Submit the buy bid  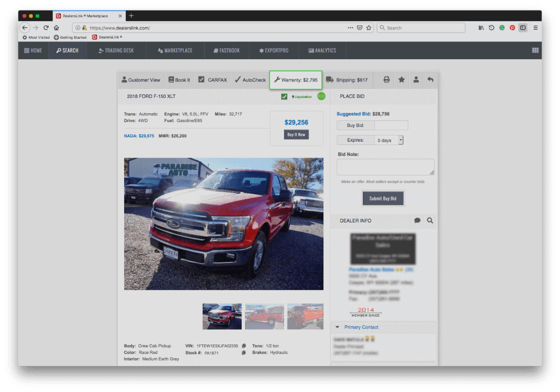383,198
